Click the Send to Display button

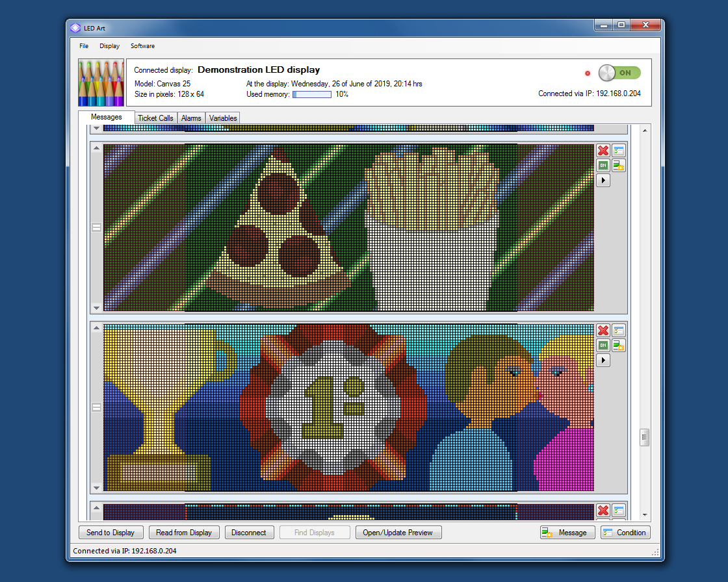pos(110,533)
